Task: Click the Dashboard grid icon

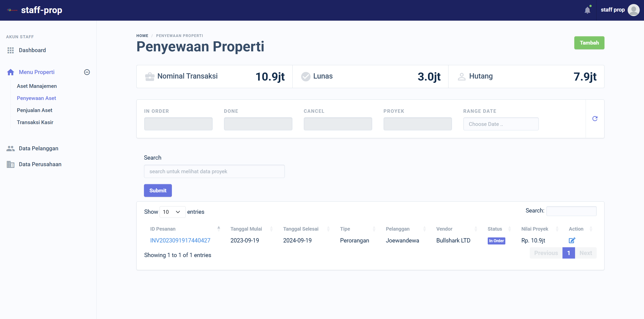Action: pos(11,50)
